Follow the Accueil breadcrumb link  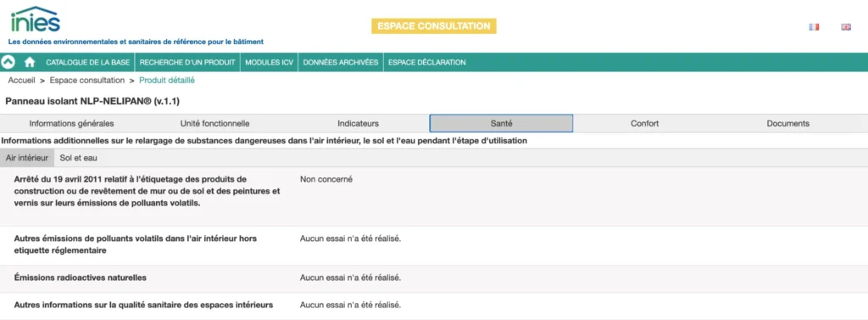[21, 81]
